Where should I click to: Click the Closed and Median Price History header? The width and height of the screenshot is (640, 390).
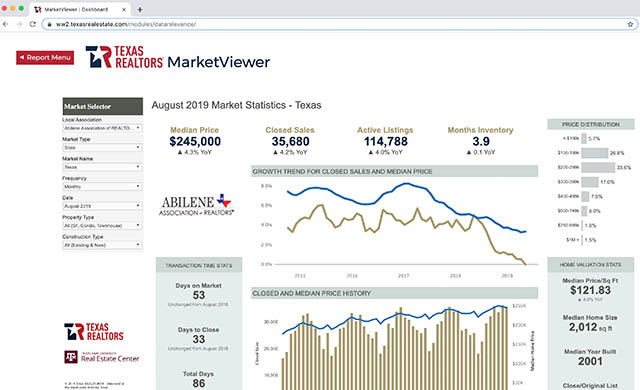point(394,293)
